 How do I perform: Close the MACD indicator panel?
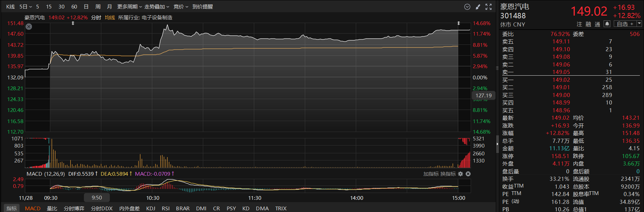point(468,174)
